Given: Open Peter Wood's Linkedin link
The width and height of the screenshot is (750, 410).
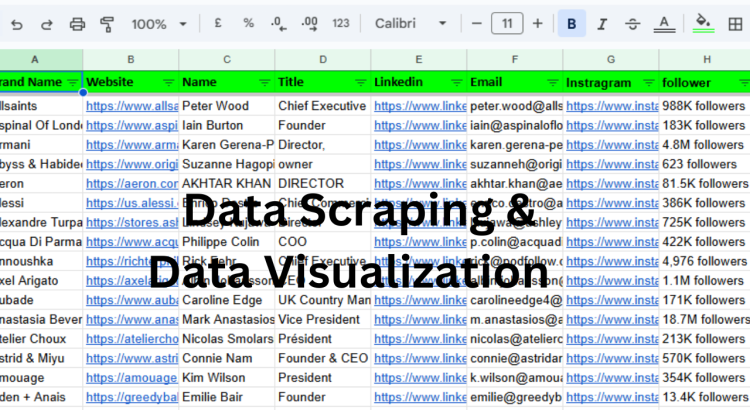Looking at the screenshot, I should coord(420,106).
